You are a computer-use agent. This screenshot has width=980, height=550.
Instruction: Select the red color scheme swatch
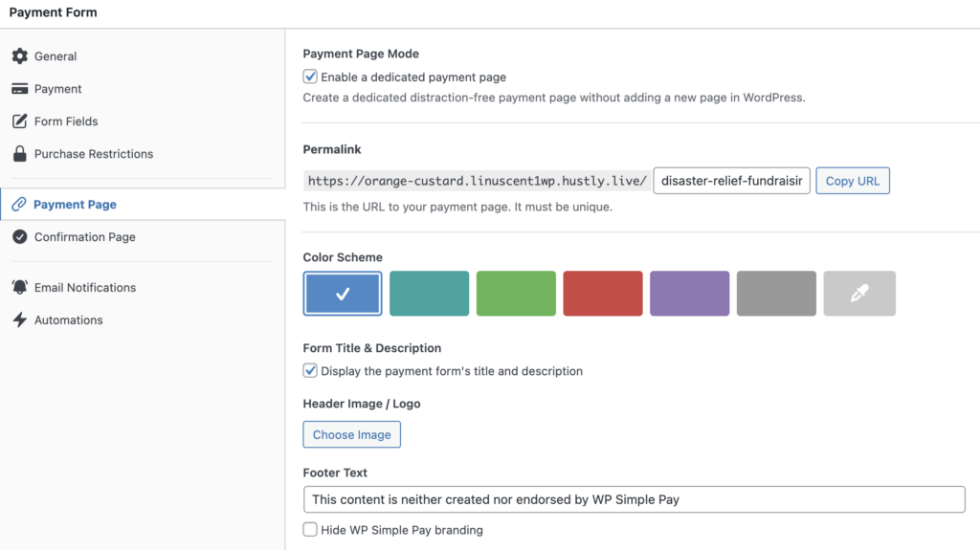603,294
